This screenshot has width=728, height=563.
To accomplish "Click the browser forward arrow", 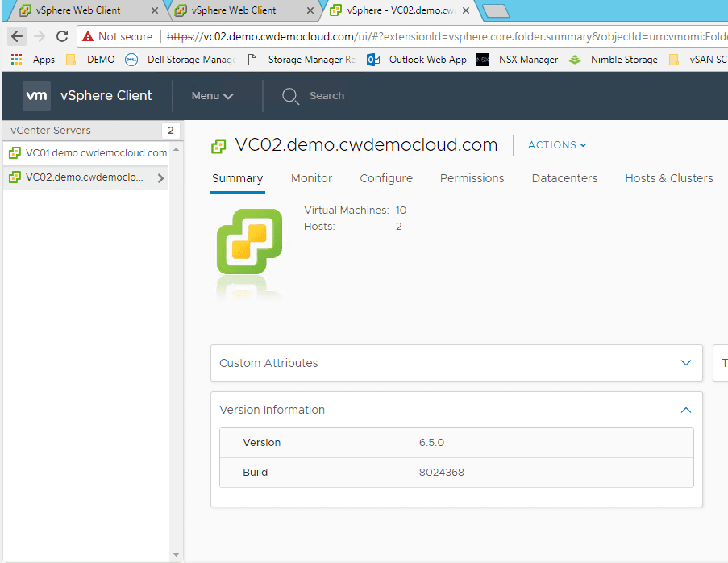I will [x=40, y=36].
